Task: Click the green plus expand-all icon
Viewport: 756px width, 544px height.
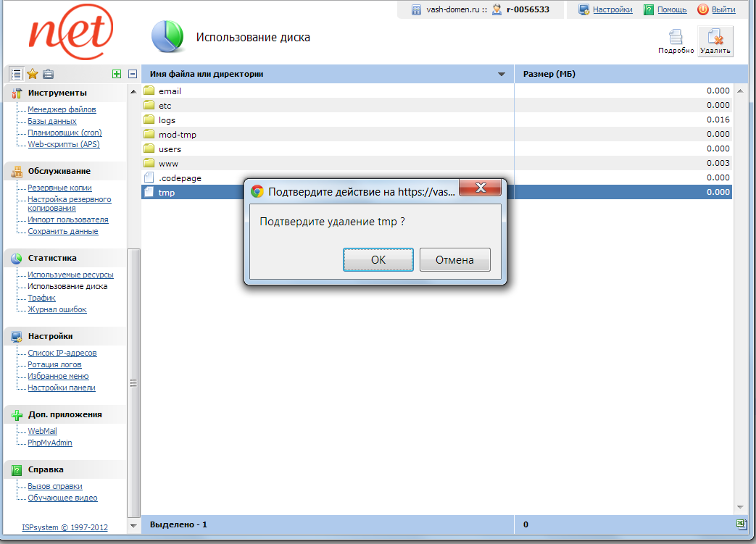Action: click(x=117, y=74)
